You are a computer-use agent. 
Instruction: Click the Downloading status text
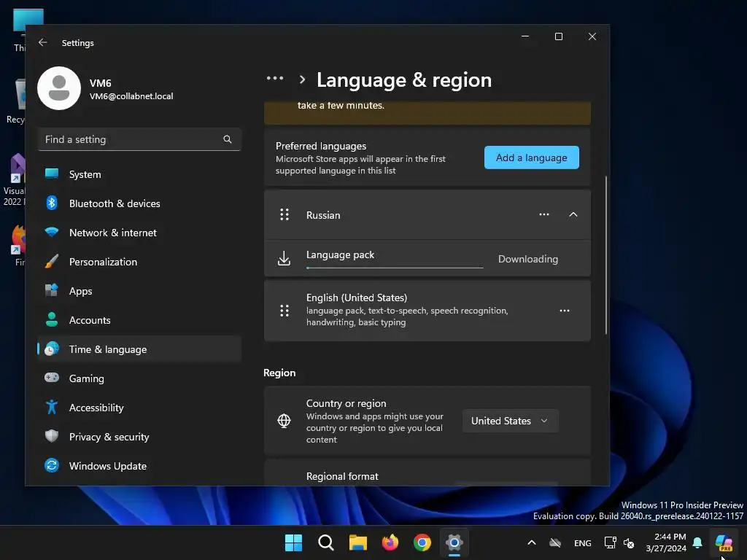[x=528, y=259]
